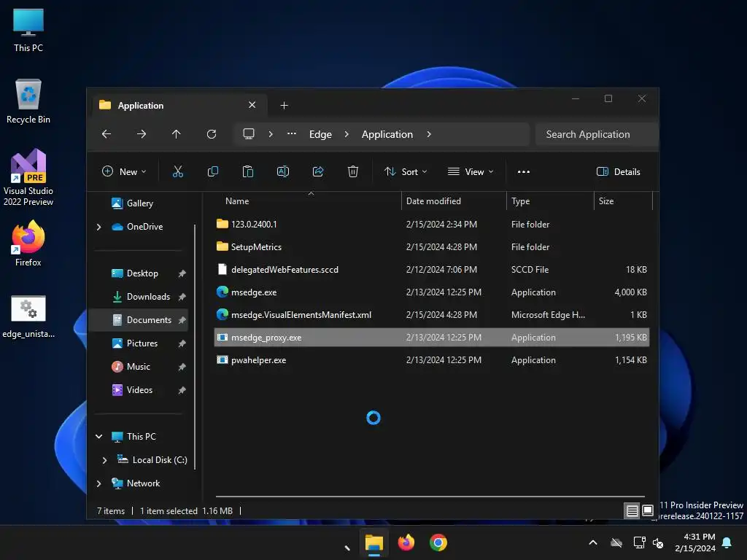The height and width of the screenshot is (560, 747).
Task: Unpin Desktop from Quick access
Action: [182, 274]
